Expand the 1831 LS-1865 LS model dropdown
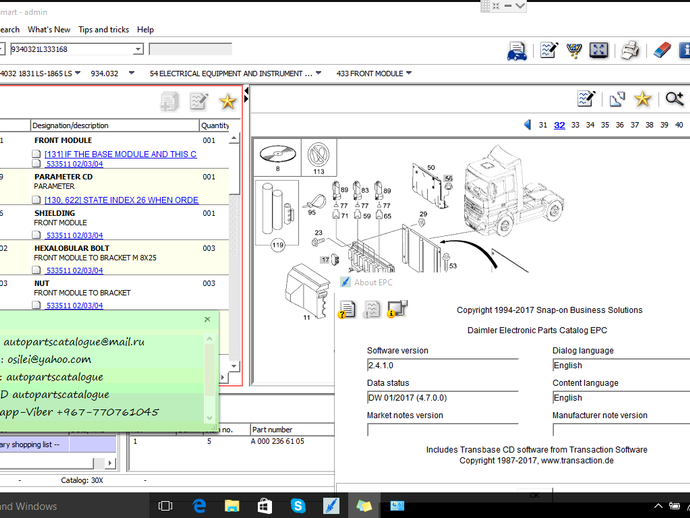 (x=78, y=73)
